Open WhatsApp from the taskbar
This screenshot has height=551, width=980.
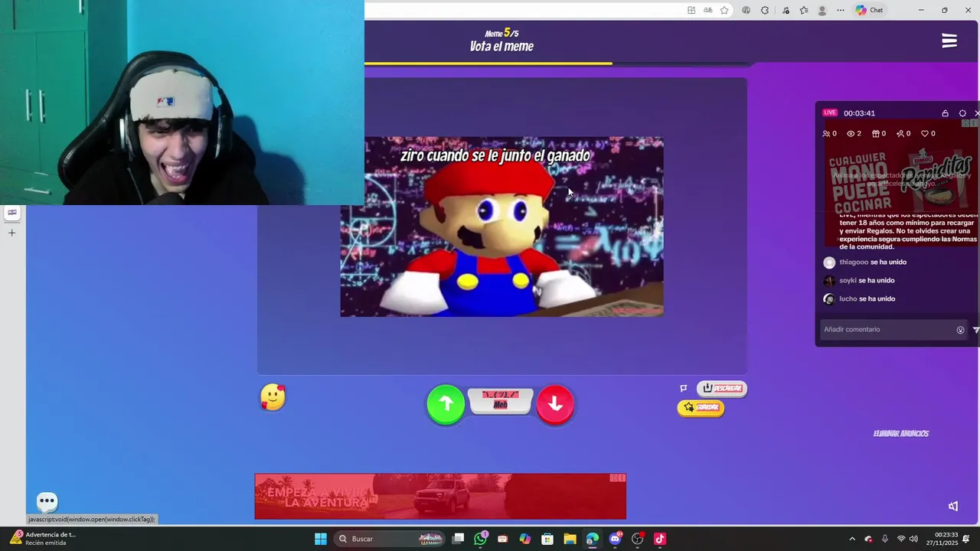(x=480, y=539)
